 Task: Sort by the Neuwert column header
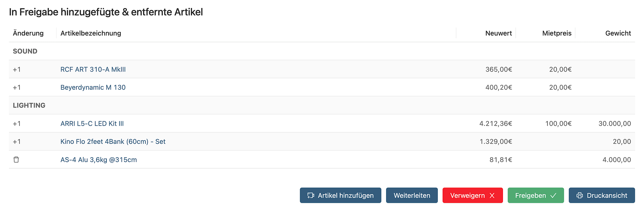[x=498, y=33]
